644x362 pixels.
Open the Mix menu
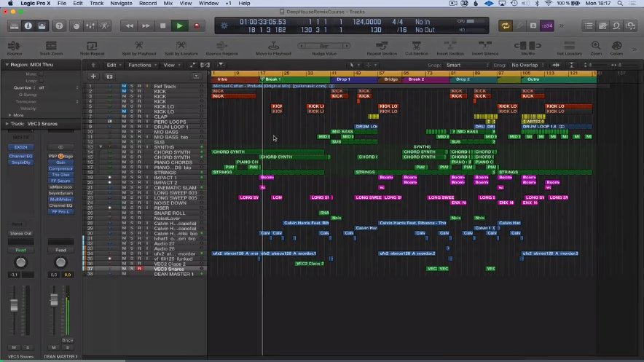click(168, 4)
